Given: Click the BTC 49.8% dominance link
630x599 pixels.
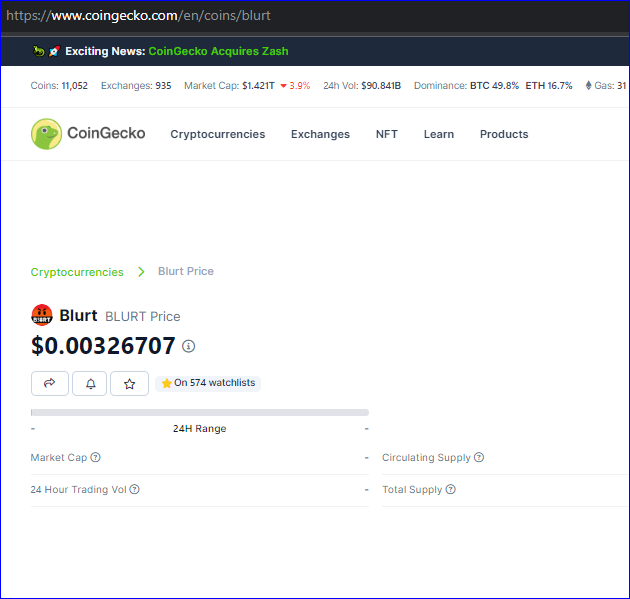Looking at the screenshot, I should point(494,86).
